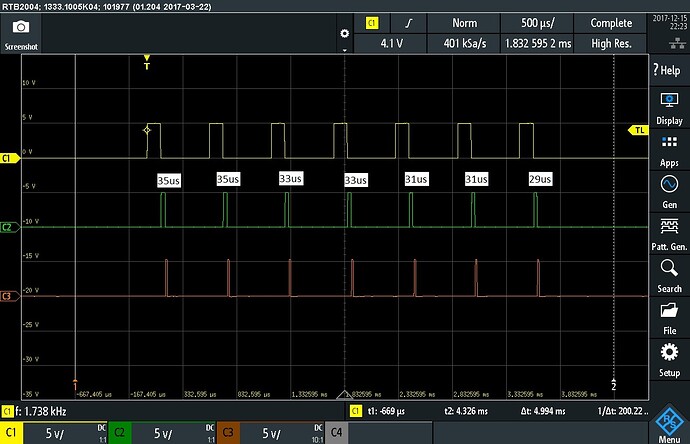The image size is (690, 444).
Task: Open the R&S Menu diamond button
Action: [x=669, y=421]
